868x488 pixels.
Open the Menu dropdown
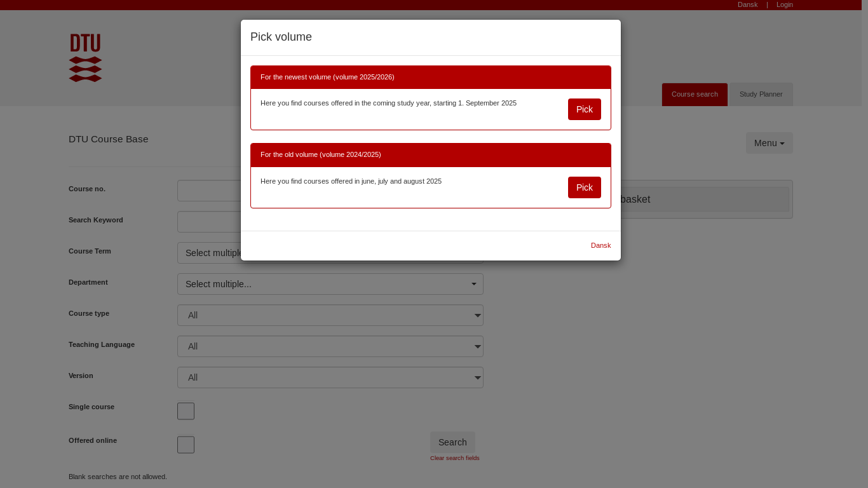[770, 143]
